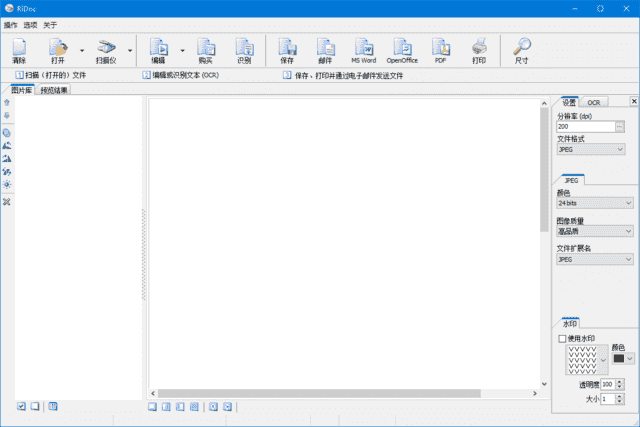Export to OpenOffice icon
The width and height of the screenshot is (640, 427).
402,51
